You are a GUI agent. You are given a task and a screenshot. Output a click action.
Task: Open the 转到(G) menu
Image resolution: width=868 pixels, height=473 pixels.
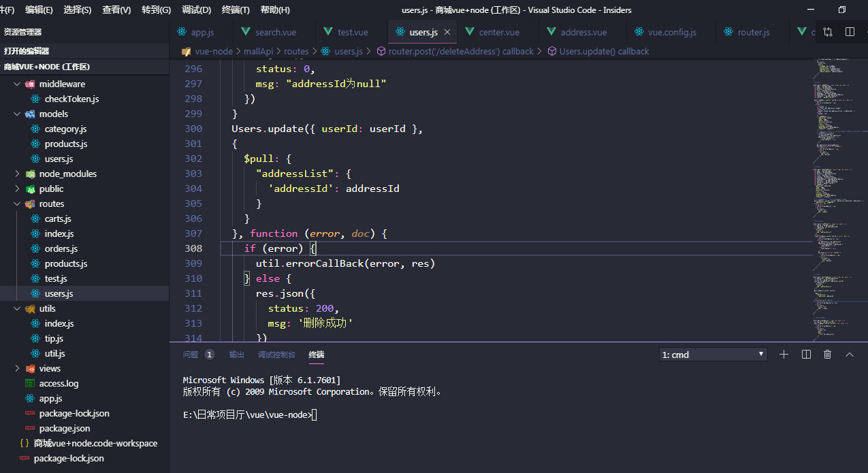coord(156,10)
